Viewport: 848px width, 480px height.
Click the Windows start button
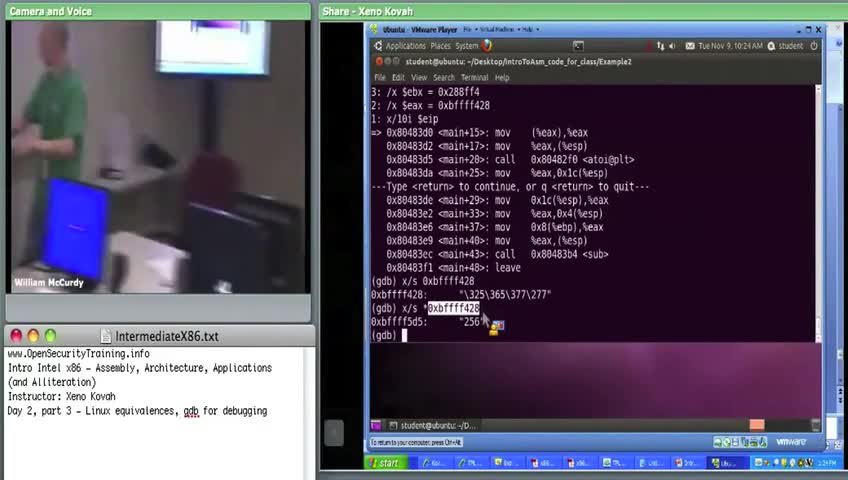point(385,463)
